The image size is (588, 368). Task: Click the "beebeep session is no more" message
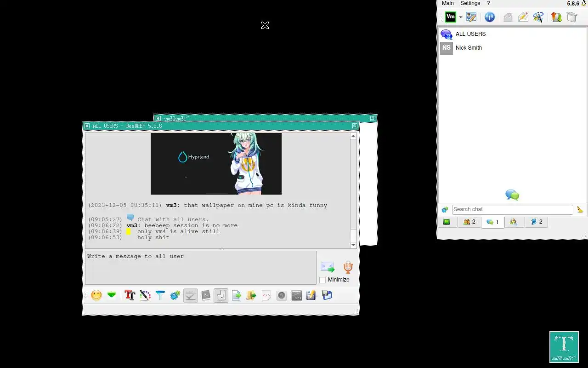pos(191,225)
